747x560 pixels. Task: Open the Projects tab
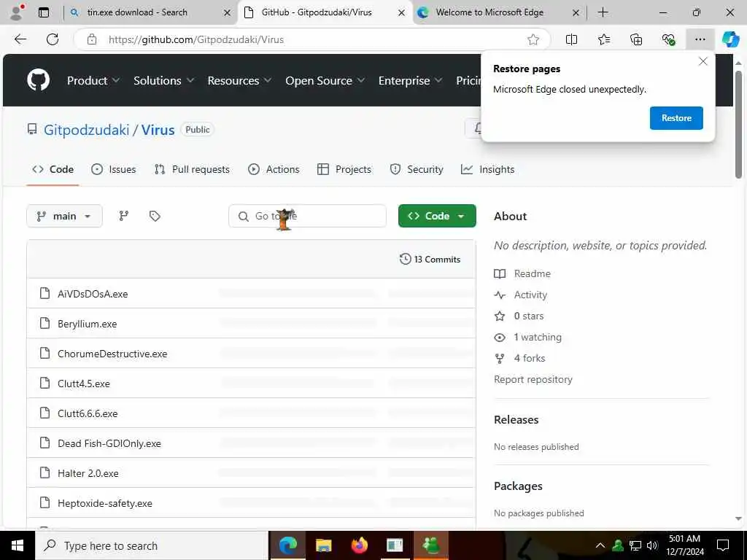tap(344, 169)
